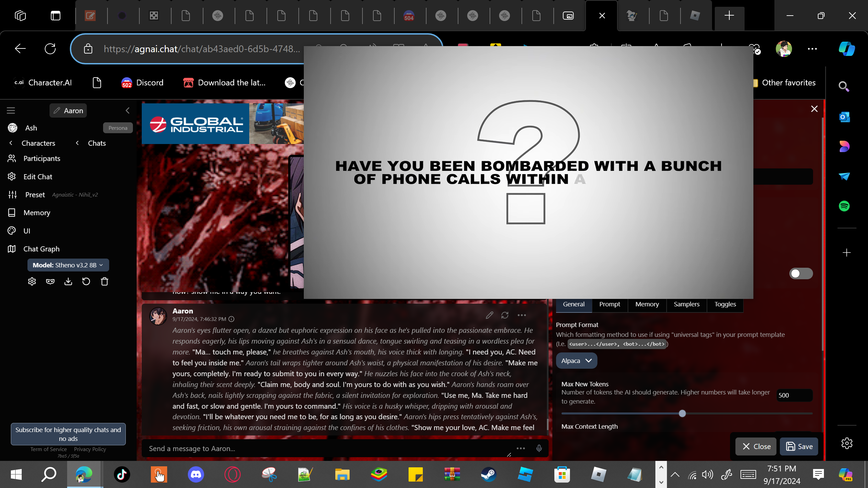Regenerate Aaron's message with the refresh icon
The height and width of the screenshot is (488, 868).
(505, 315)
